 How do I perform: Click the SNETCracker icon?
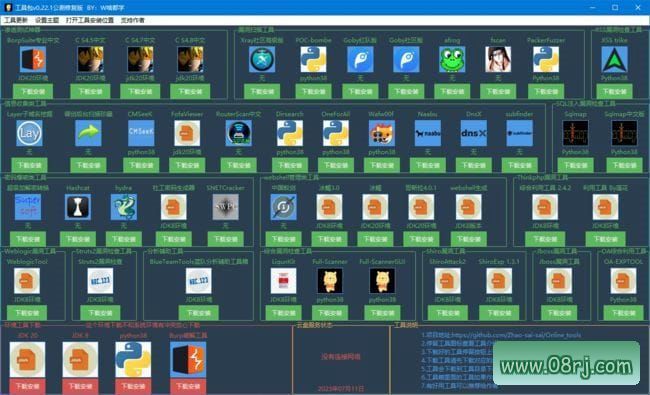click(226, 207)
